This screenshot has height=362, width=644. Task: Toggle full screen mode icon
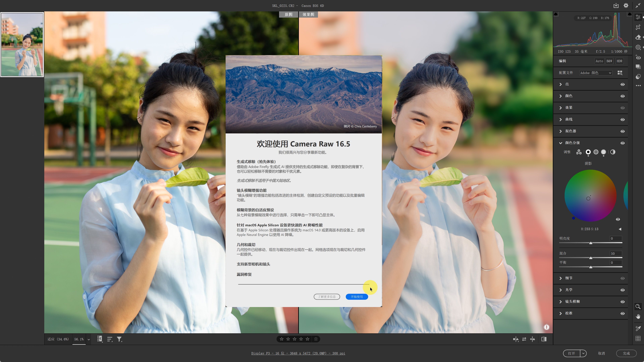point(638,6)
